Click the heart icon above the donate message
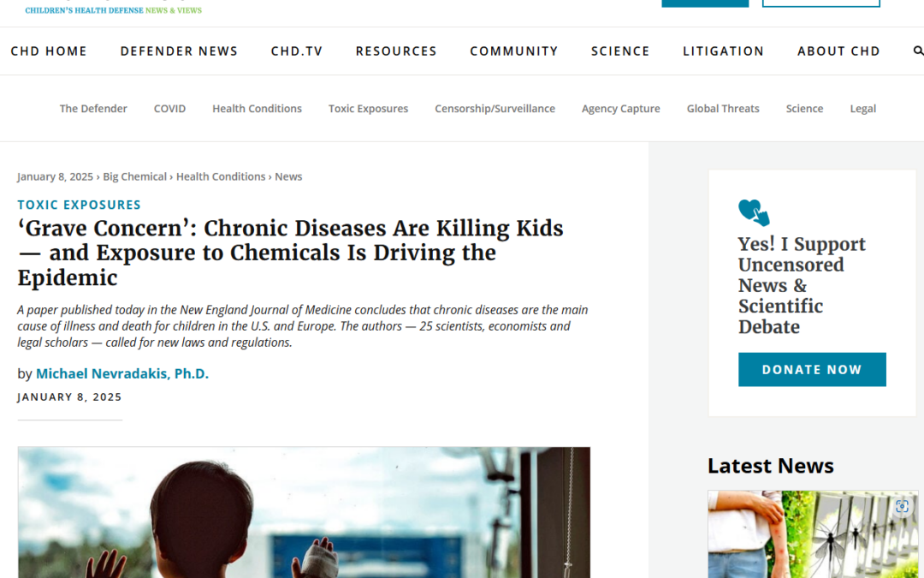924x578 pixels. (x=753, y=210)
